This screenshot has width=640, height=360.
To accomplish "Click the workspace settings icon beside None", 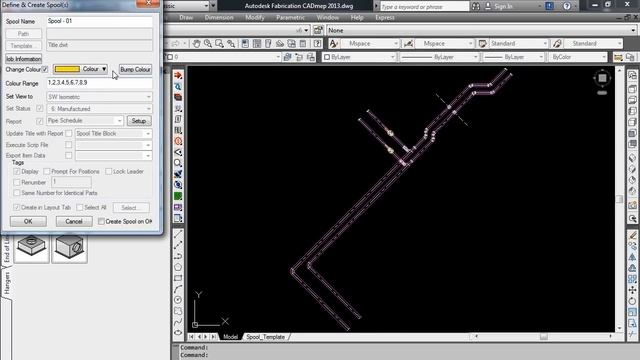I will pos(318,30).
